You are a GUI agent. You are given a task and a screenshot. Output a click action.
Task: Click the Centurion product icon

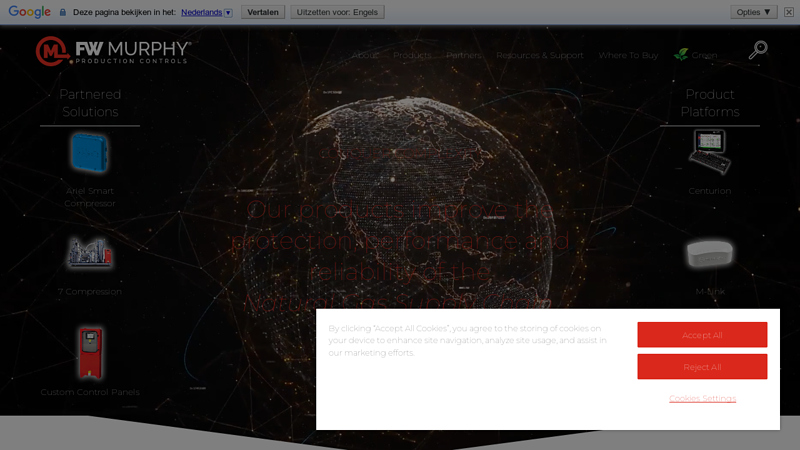coord(710,152)
